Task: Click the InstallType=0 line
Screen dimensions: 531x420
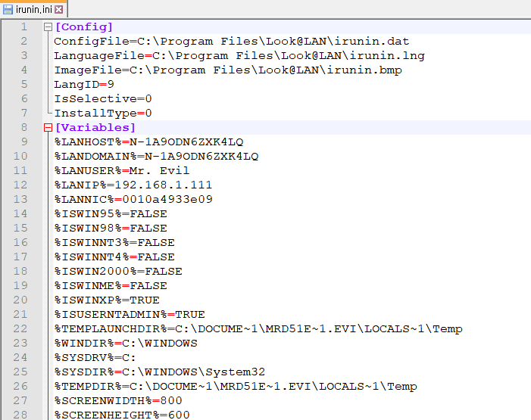Action: 103,113
